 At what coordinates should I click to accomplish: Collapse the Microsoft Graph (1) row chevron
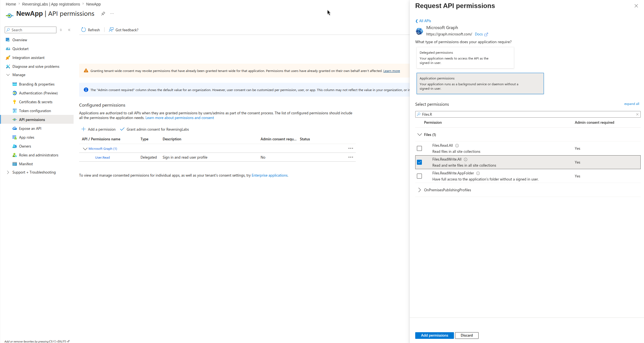[85, 149]
